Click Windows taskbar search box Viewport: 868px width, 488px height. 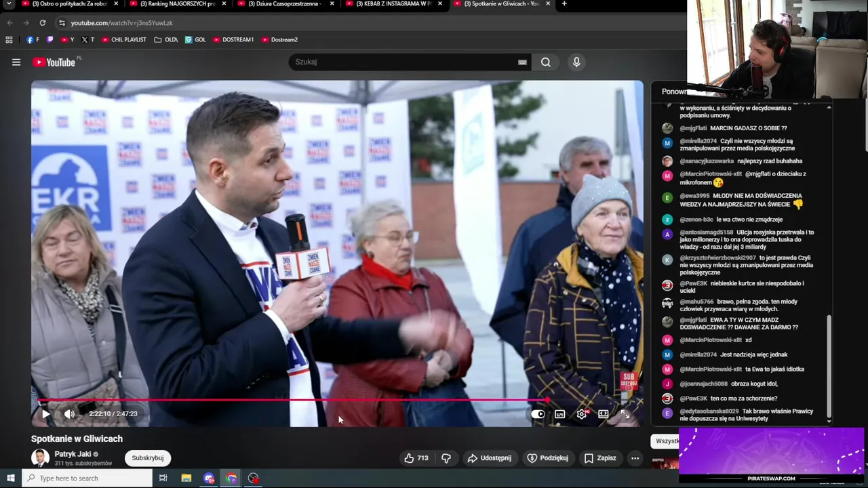87,479
